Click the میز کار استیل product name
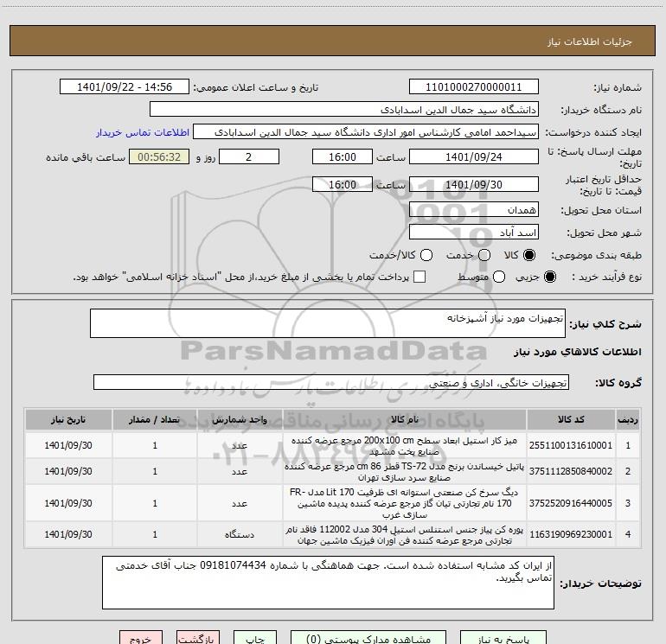This screenshot has height=644, width=666. pyautogui.click(x=405, y=446)
